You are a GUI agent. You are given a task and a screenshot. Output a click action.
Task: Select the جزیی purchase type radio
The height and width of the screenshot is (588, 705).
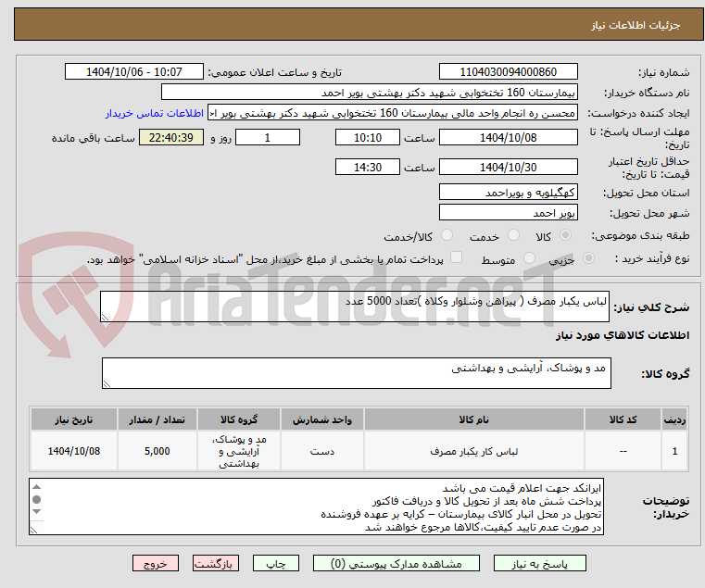(x=588, y=258)
